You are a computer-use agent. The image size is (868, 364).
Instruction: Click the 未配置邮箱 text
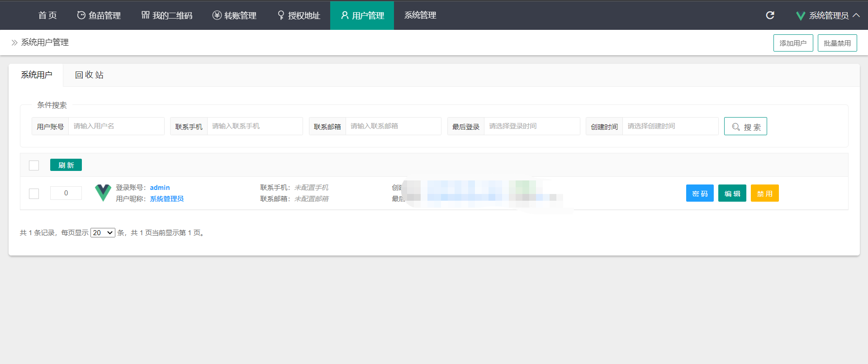tap(311, 199)
